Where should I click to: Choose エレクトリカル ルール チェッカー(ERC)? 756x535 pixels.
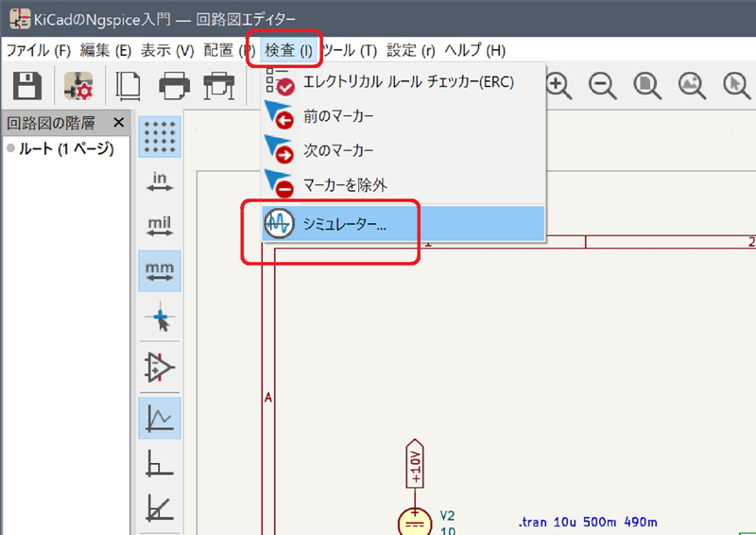coord(404,81)
